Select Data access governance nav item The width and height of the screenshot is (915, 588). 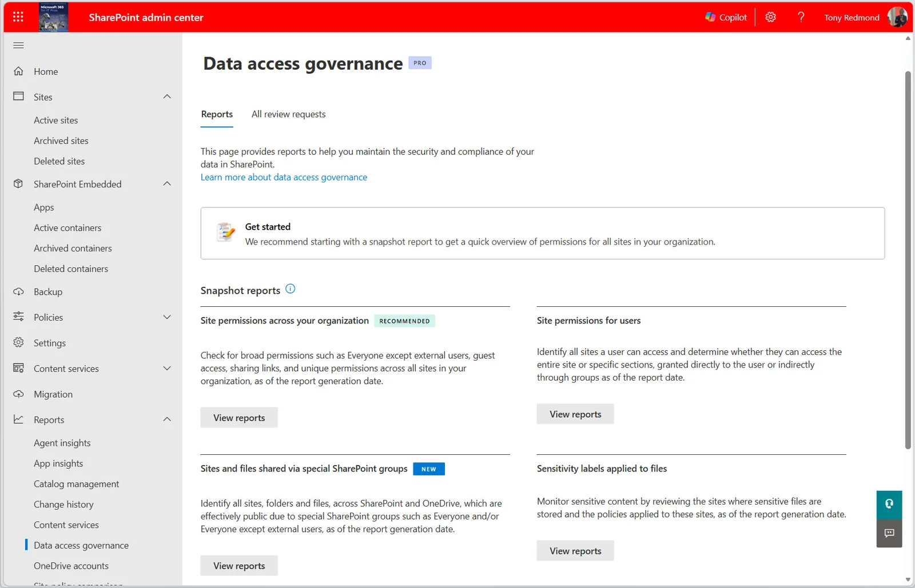pyautogui.click(x=81, y=545)
